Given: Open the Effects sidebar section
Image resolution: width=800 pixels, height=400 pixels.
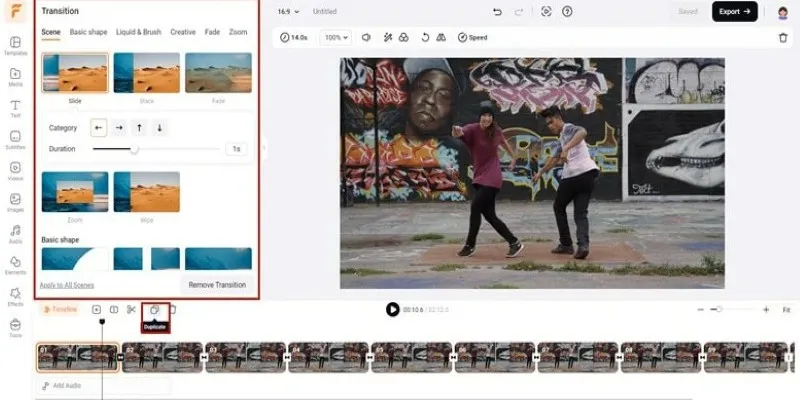Looking at the screenshot, I should pyautogui.click(x=15, y=297).
